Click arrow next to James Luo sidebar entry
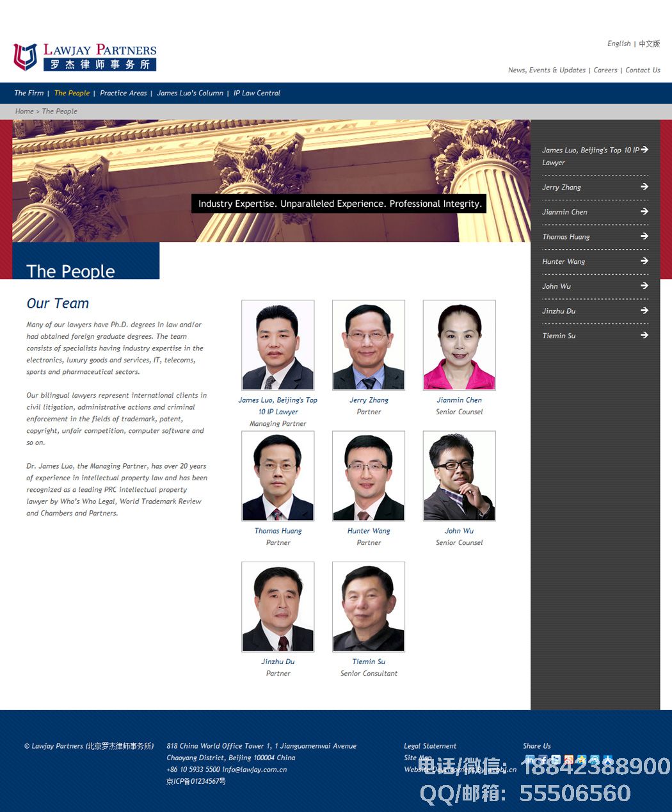The height and width of the screenshot is (812, 672). 644,149
